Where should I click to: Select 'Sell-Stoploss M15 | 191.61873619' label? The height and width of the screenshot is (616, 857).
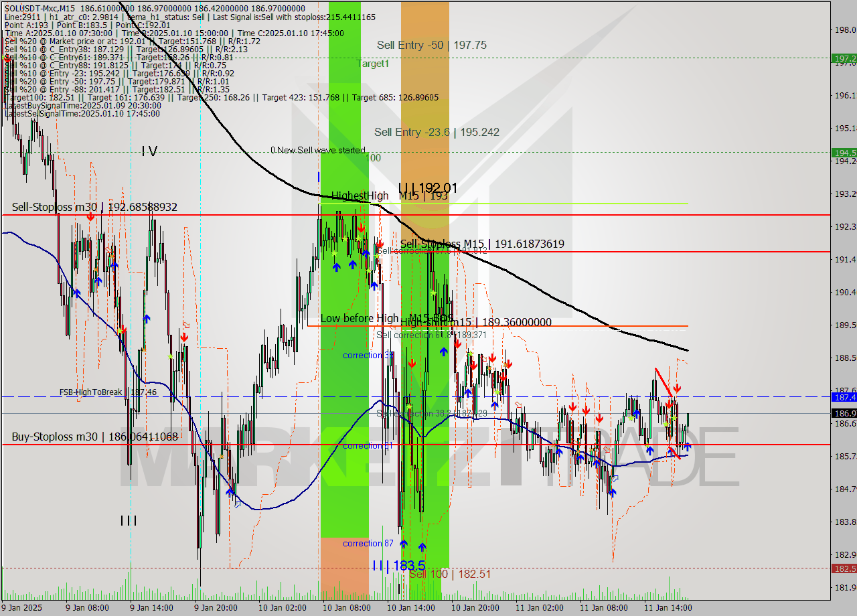pos(482,244)
